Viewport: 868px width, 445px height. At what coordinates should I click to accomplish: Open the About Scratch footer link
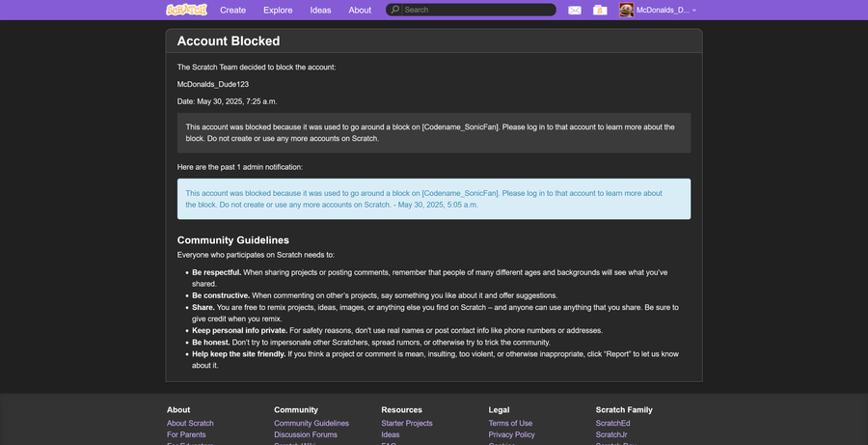click(190, 424)
